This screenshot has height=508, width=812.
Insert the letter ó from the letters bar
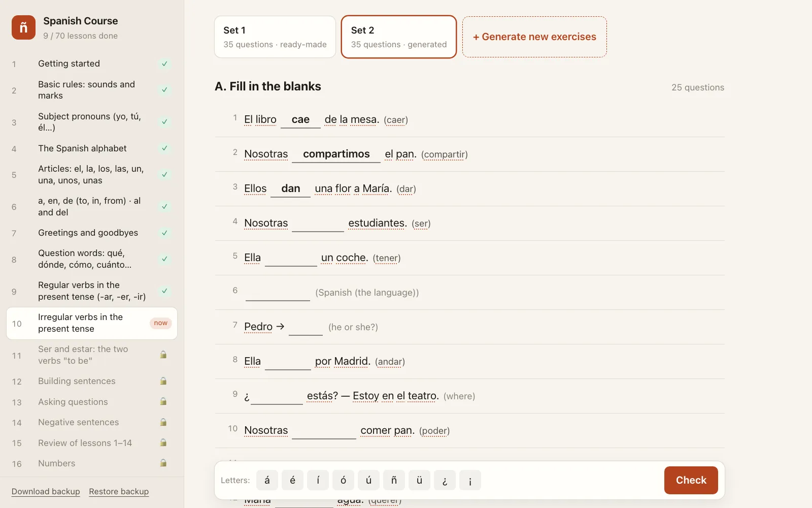(x=343, y=480)
